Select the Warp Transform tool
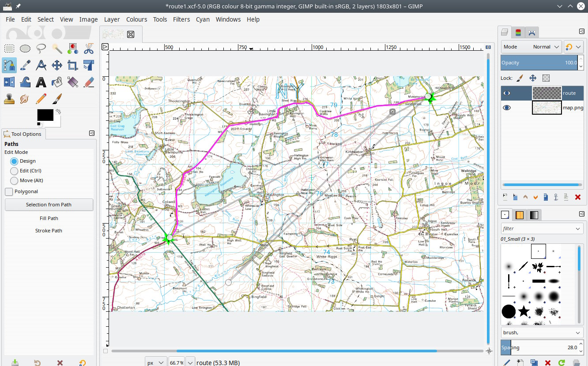 tap(25, 82)
